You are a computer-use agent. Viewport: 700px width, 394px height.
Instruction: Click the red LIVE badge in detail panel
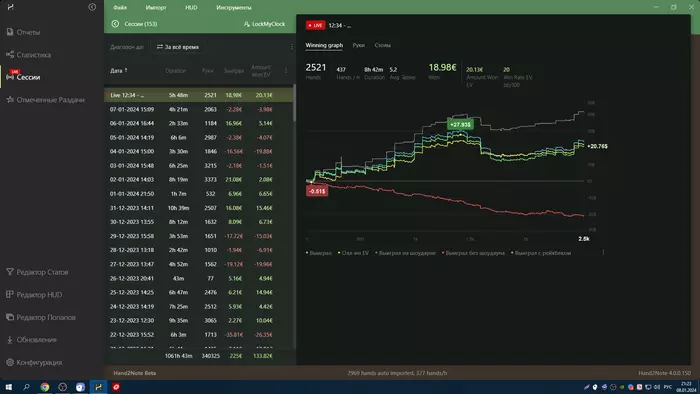coord(315,25)
